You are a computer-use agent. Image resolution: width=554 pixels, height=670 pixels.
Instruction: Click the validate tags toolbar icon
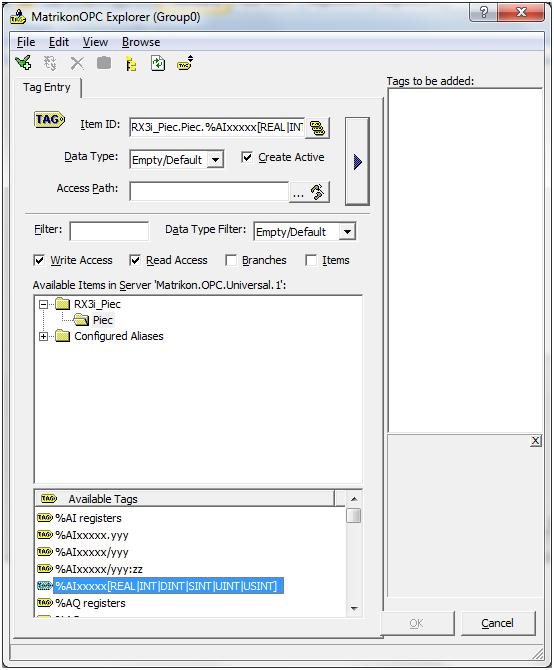point(50,63)
